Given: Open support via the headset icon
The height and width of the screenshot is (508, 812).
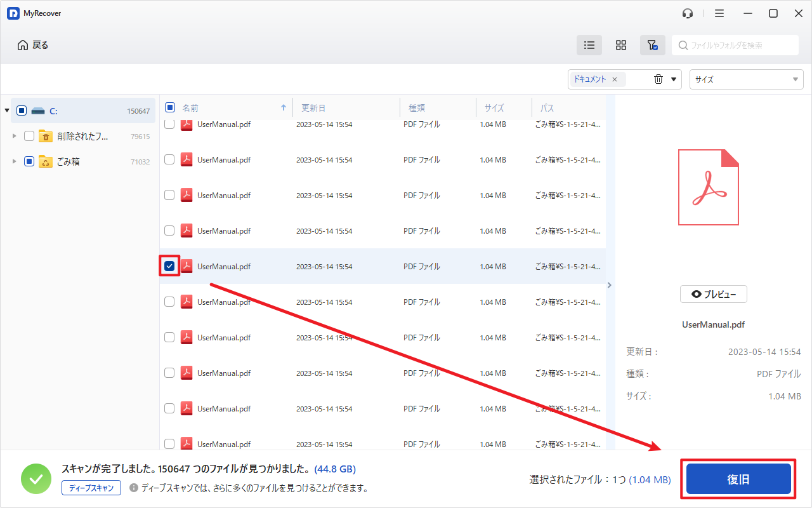Looking at the screenshot, I should click(688, 13).
